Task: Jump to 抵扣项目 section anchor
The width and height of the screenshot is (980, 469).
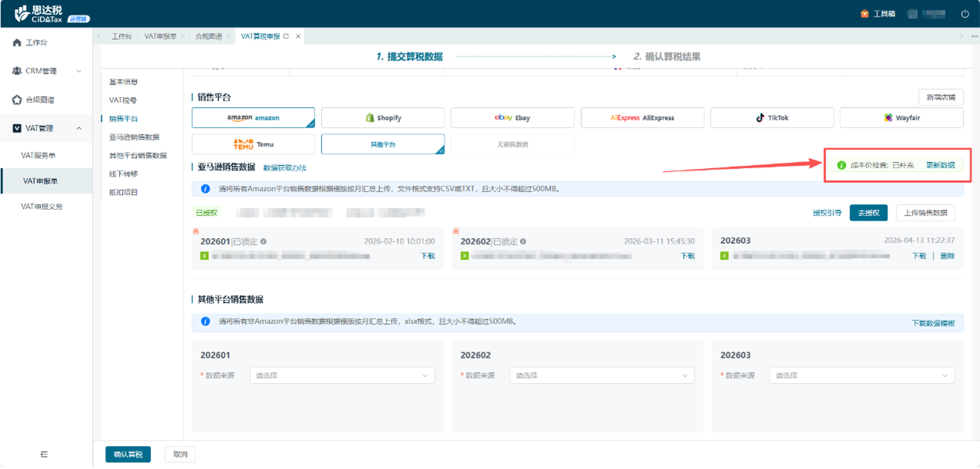Action: pos(123,192)
